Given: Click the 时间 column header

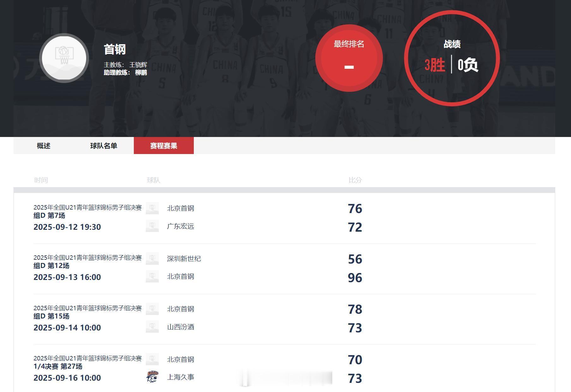Looking at the screenshot, I should tap(41, 180).
